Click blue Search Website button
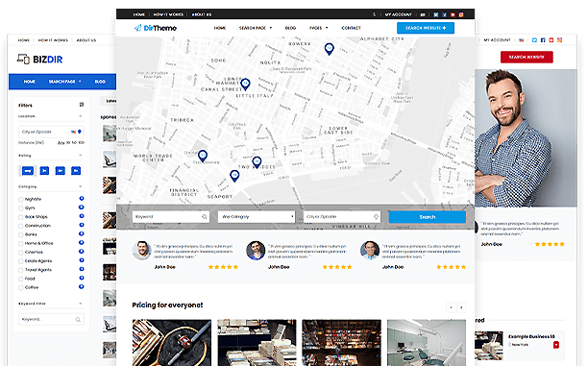Viewport: 588px width, 366px height. [426, 28]
